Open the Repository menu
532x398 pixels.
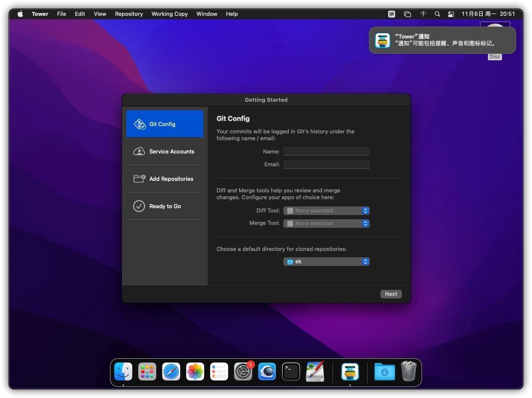pos(129,14)
